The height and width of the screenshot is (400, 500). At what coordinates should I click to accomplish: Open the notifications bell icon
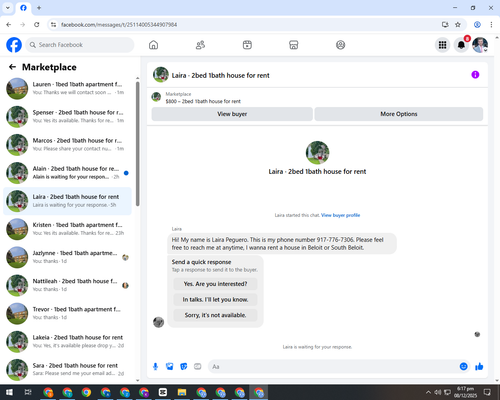tap(461, 45)
